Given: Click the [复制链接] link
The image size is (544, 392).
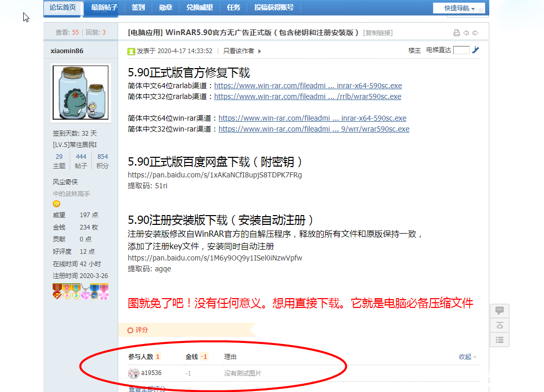Looking at the screenshot, I should (378, 33).
